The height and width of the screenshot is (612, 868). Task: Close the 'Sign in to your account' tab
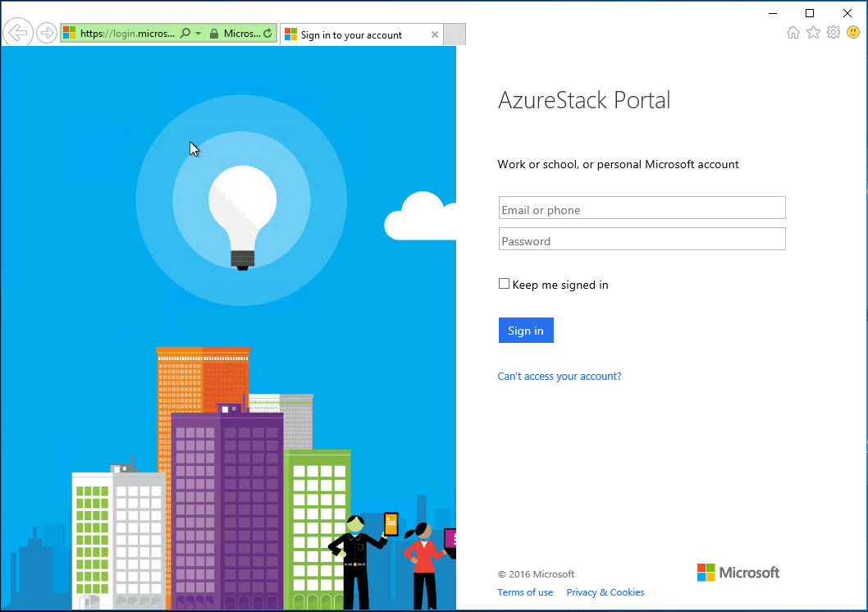click(x=435, y=34)
